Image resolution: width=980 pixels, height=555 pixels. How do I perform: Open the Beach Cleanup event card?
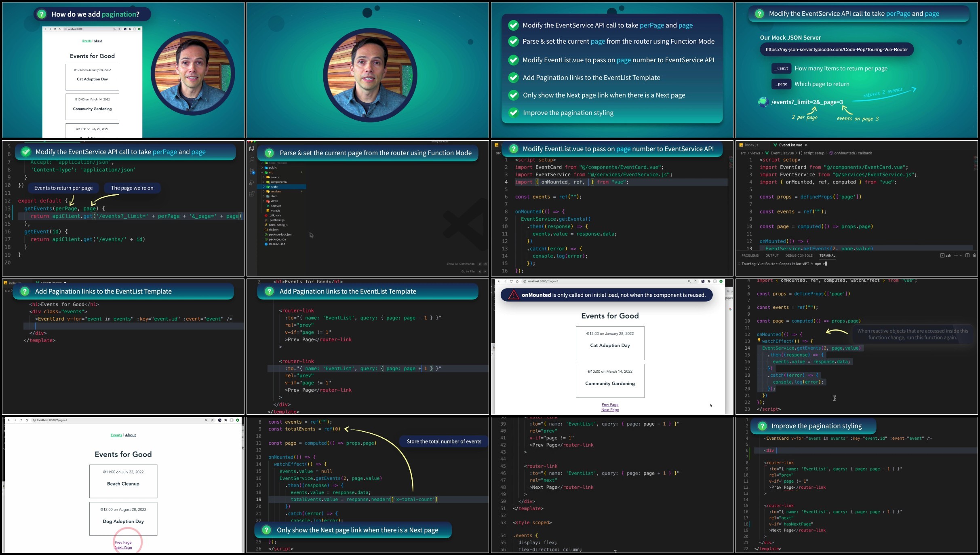click(123, 481)
